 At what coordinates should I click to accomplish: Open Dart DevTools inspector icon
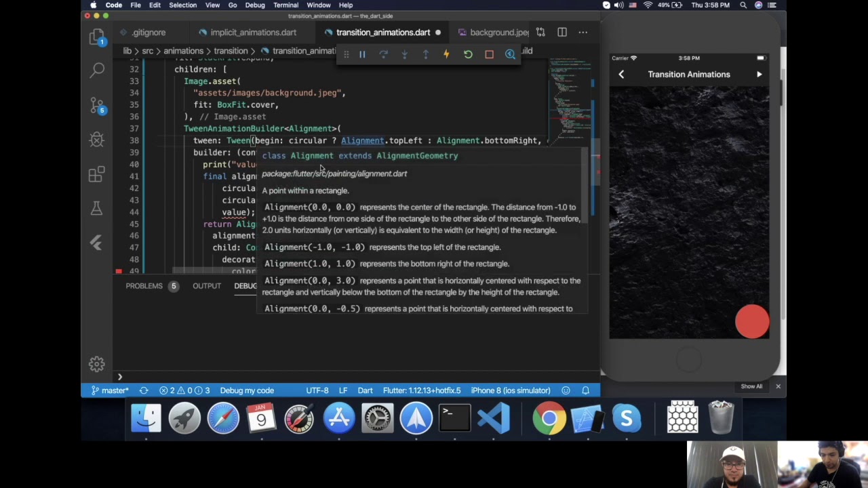tap(510, 54)
